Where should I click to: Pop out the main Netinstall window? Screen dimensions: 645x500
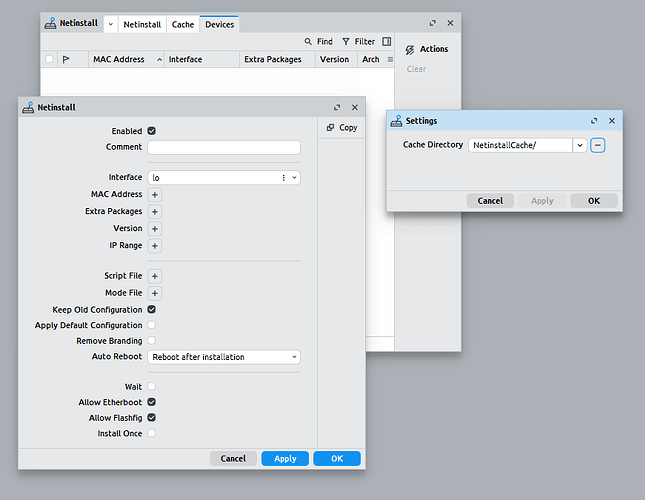pyautogui.click(x=432, y=23)
